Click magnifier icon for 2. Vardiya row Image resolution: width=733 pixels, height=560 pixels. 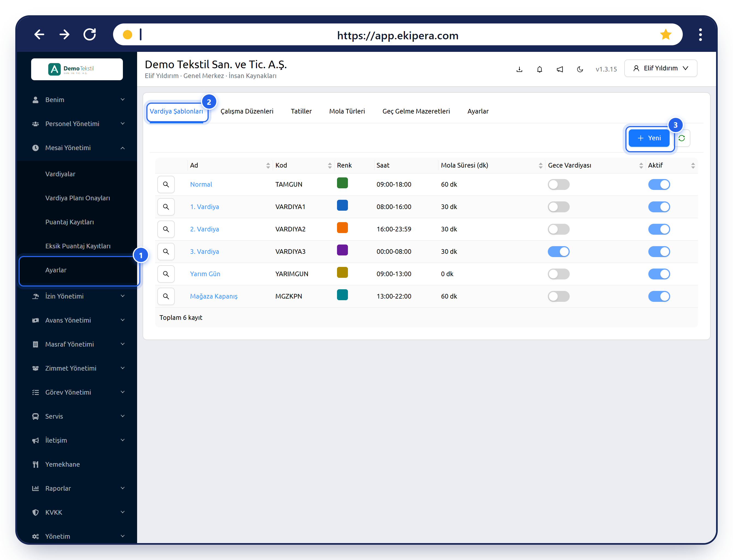coord(166,229)
